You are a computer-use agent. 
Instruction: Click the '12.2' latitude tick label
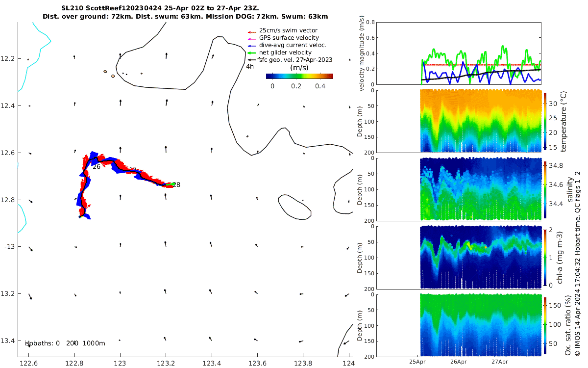[7, 59]
